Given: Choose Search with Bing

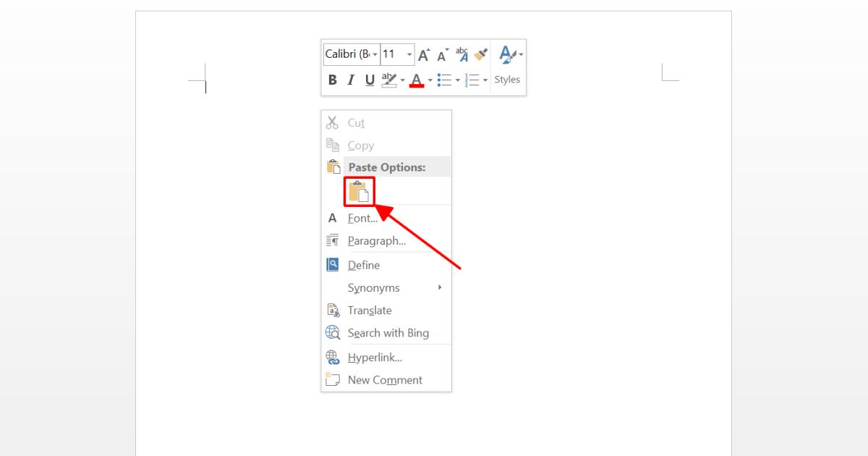Looking at the screenshot, I should click(x=386, y=333).
